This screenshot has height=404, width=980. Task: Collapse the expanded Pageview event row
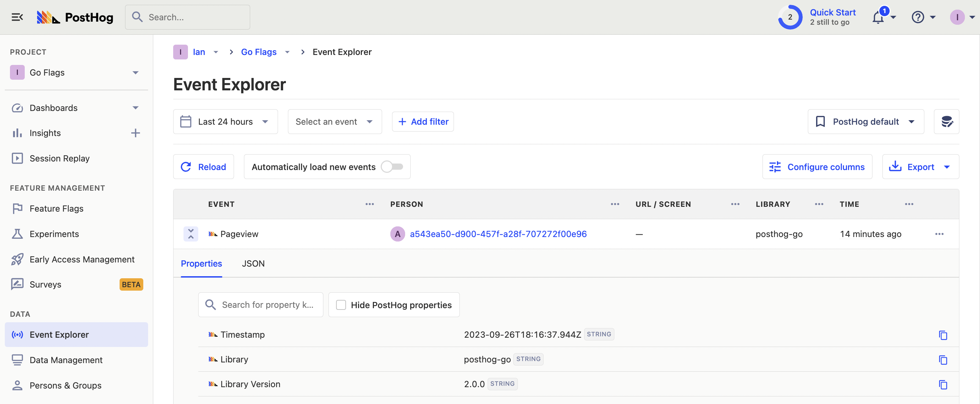191,234
